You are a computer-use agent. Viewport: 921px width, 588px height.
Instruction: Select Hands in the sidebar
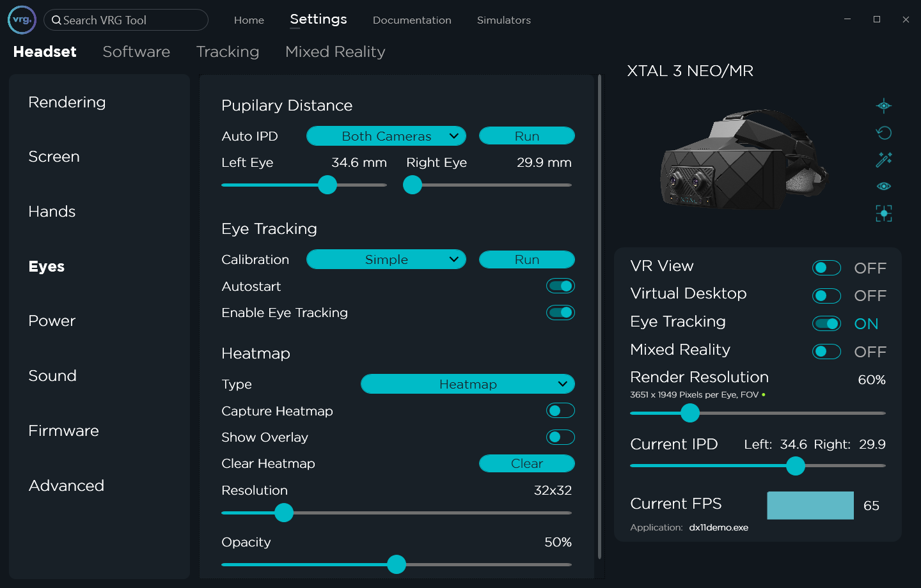pos(52,212)
